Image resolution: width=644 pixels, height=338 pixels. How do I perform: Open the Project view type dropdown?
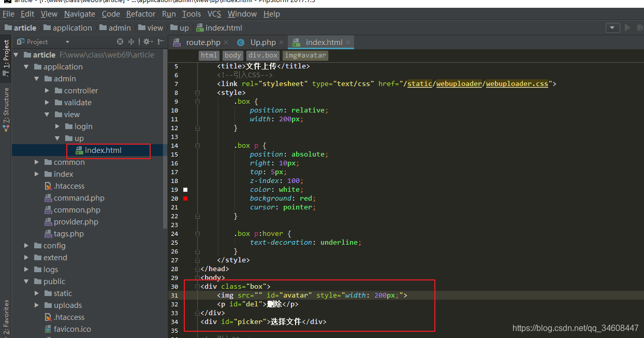[67, 42]
